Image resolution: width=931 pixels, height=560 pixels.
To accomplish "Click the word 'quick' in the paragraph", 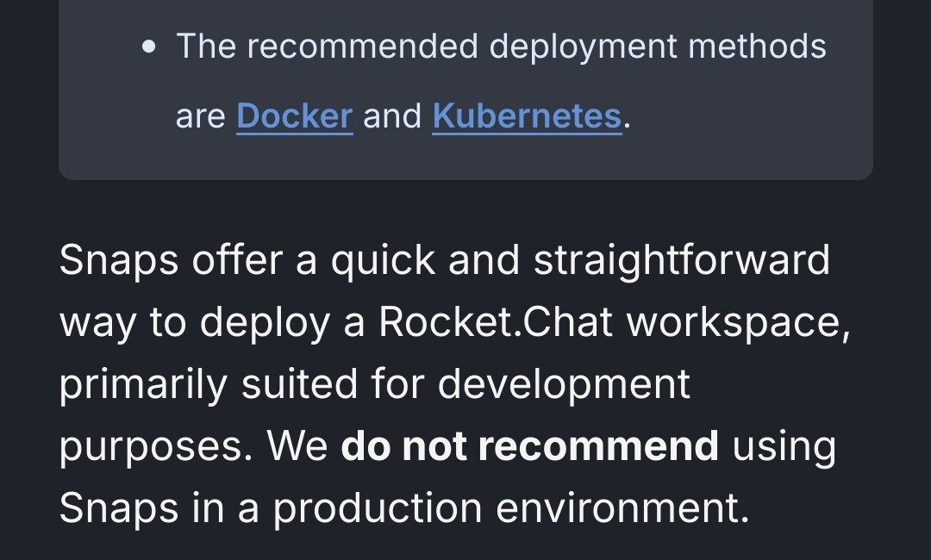I will [383, 261].
